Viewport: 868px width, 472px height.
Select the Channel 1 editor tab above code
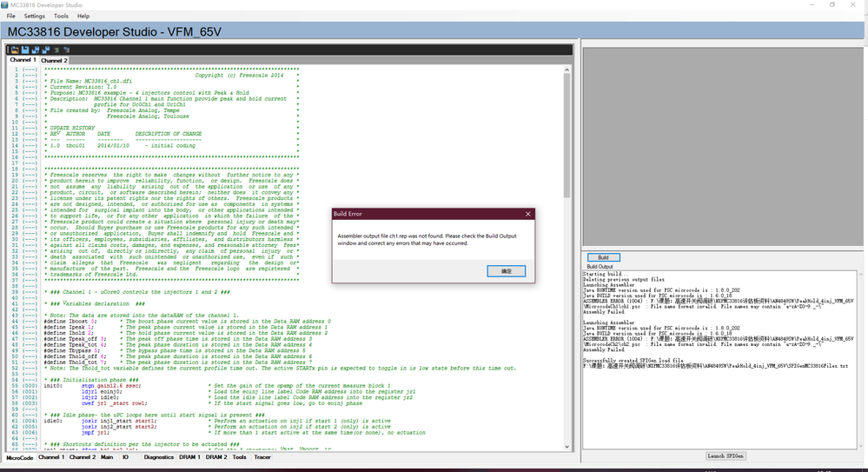[x=23, y=60]
